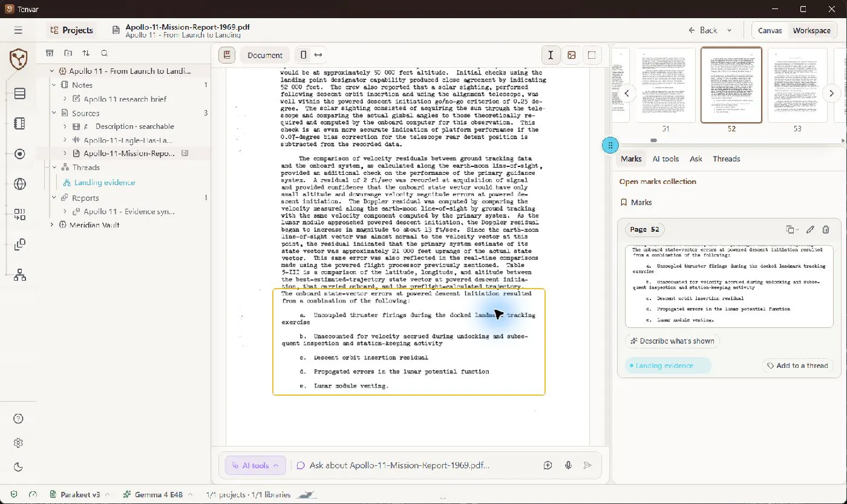Open the globe view in the left sidebar

[x=19, y=184]
